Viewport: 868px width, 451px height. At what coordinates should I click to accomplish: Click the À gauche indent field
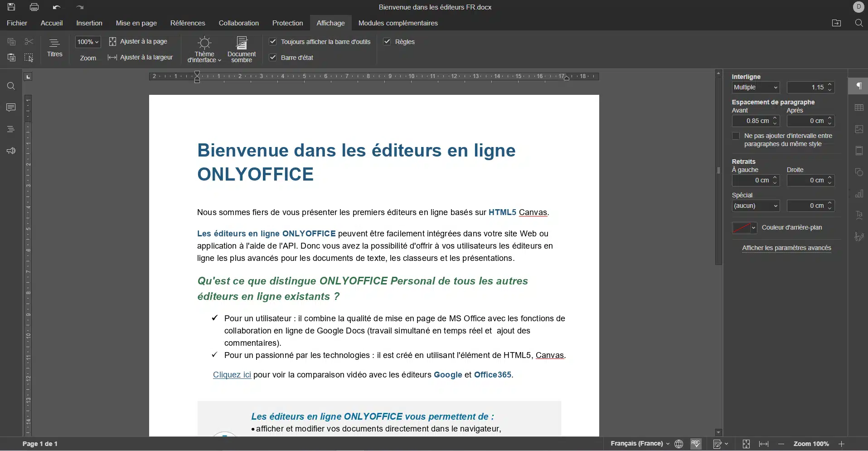(x=756, y=181)
